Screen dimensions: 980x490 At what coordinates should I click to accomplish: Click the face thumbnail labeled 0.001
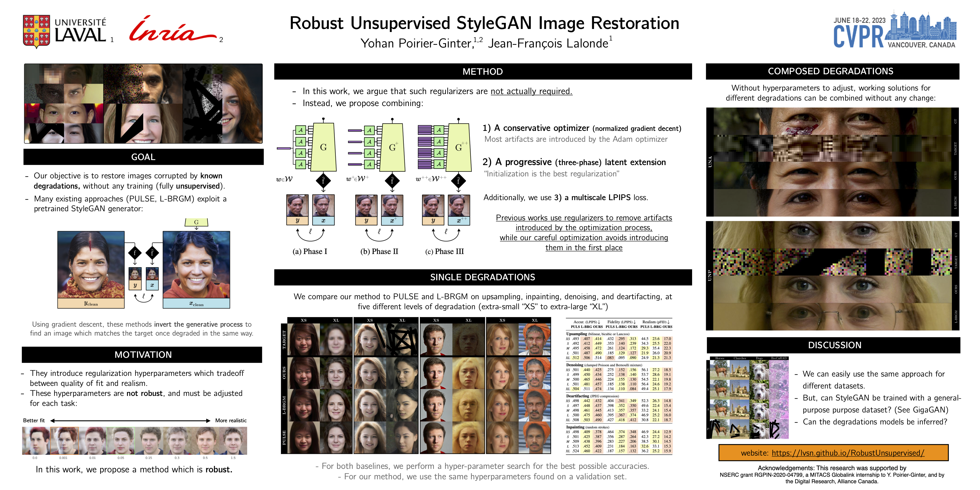pyautogui.click(x=64, y=441)
